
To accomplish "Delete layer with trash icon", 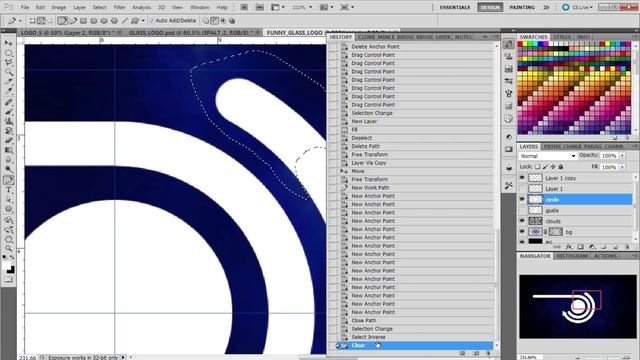I will [x=627, y=247].
